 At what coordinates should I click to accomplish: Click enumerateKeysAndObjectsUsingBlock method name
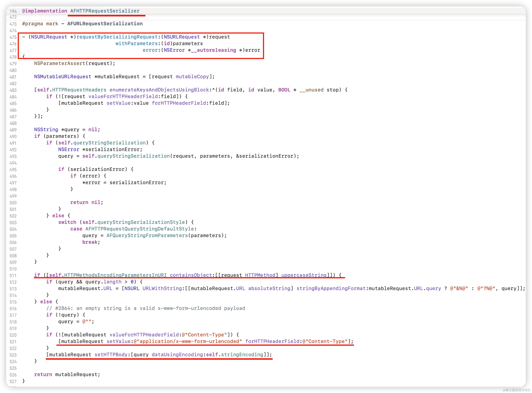(159, 90)
